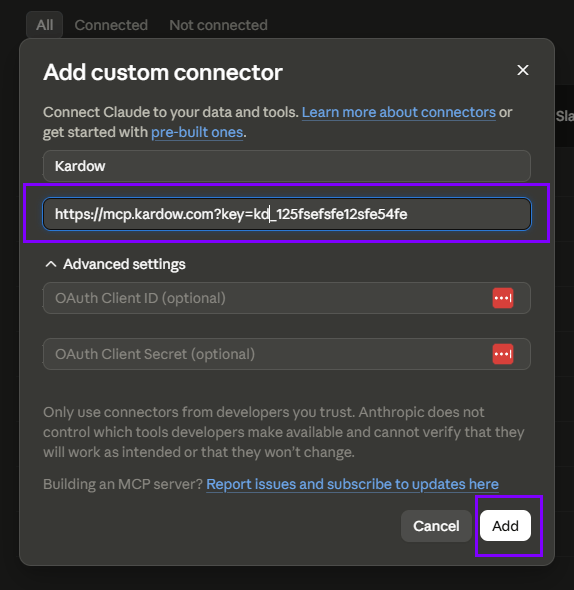
Task: Click the trust warning paragraph about Anthropic
Action: coord(283,432)
